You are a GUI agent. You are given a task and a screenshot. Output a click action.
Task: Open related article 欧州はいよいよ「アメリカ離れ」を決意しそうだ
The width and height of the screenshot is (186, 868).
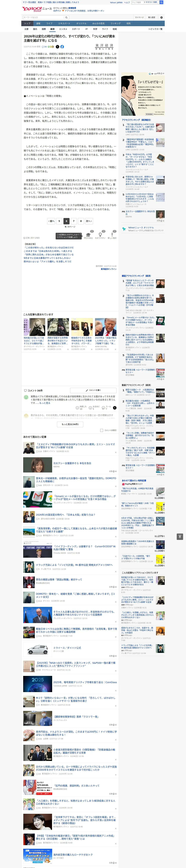[x=48, y=261]
